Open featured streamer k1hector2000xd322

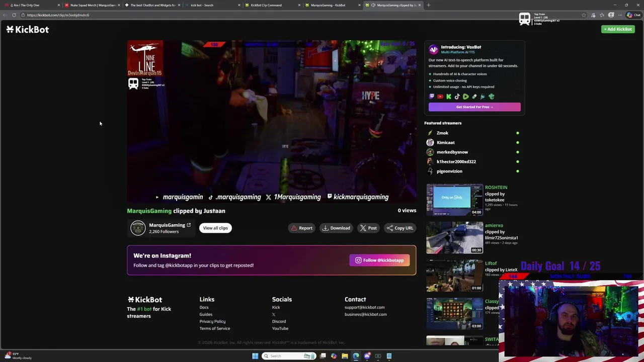click(456, 161)
